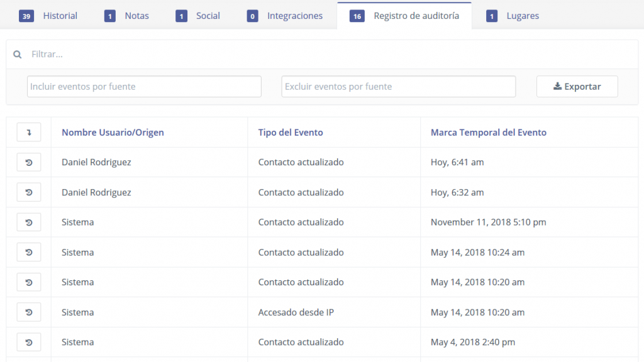Click the sort arrow icon in table header
Viewport: 644px width, 362px height.
point(29,133)
